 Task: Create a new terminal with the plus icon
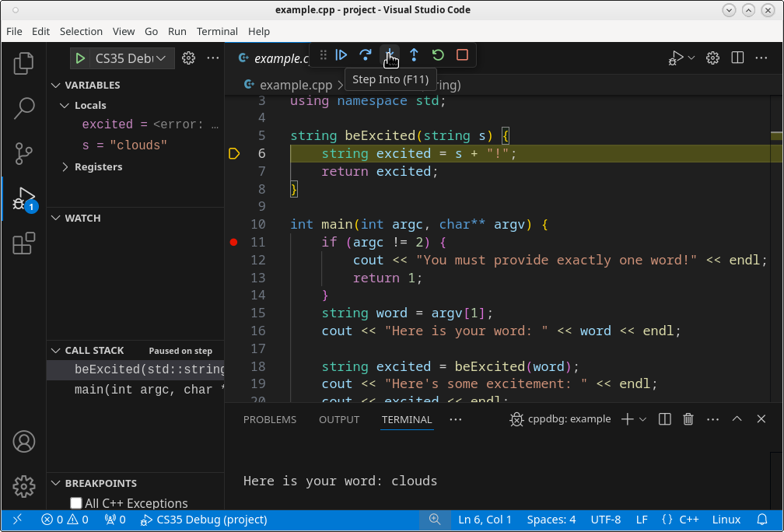pos(627,419)
